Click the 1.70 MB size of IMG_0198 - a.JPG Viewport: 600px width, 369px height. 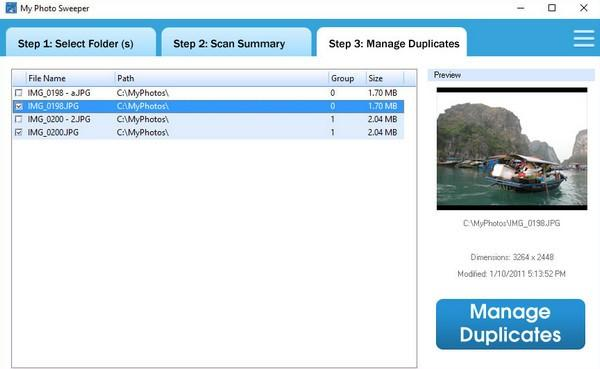(x=383, y=93)
